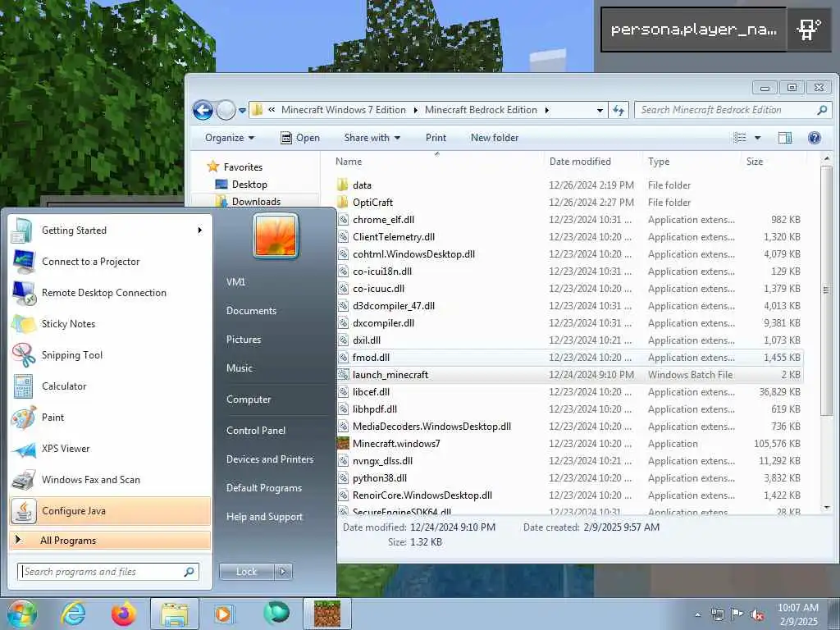Open Documents from Start menu

click(251, 311)
